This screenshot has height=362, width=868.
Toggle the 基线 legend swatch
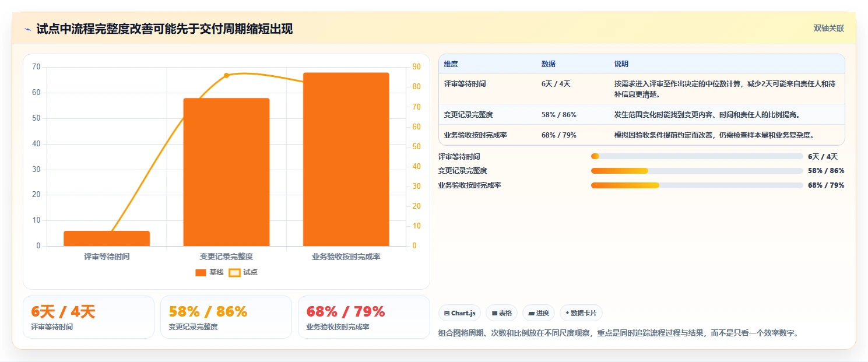[201, 272]
